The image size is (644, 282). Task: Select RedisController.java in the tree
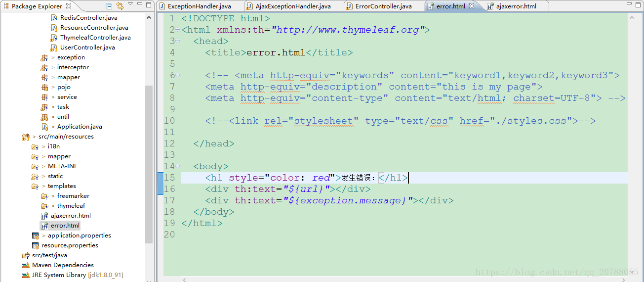point(89,18)
